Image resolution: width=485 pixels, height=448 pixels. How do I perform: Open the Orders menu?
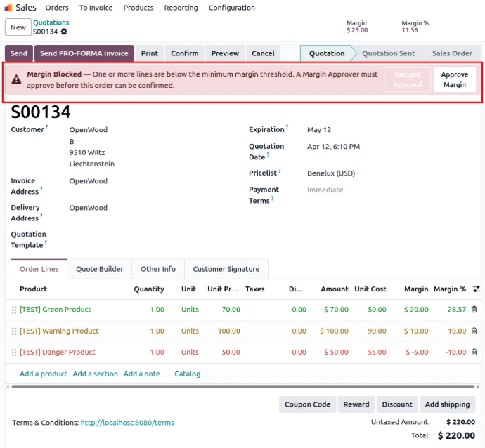click(57, 8)
